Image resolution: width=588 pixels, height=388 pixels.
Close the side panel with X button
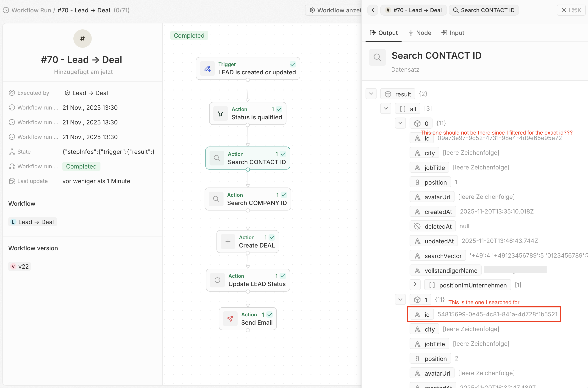pyautogui.click(x=564, y=10)
